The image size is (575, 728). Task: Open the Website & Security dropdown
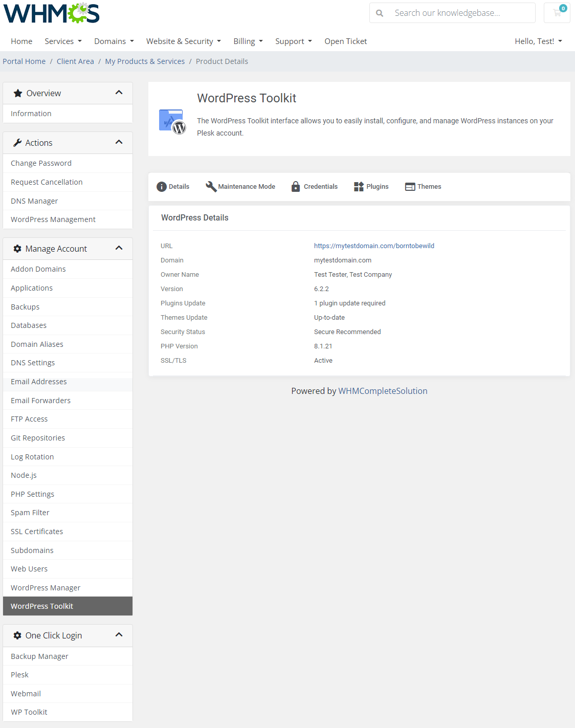tap(183, 41)
